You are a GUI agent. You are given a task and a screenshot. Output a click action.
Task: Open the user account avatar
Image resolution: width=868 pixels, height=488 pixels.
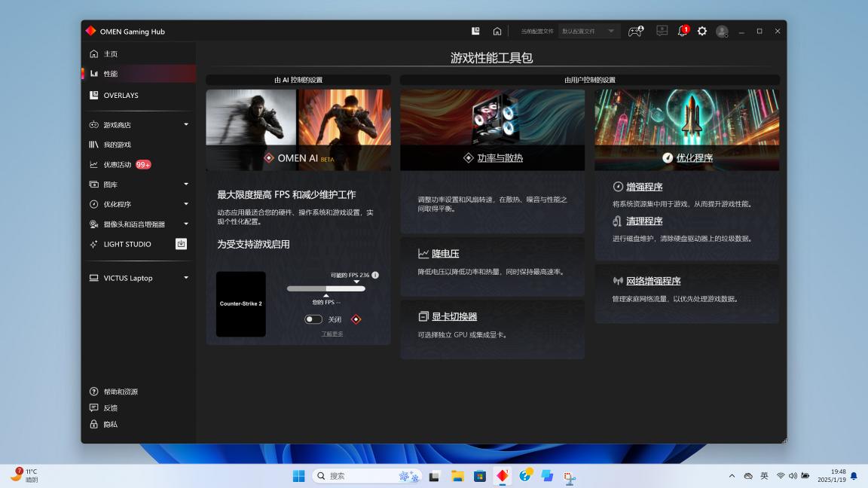pyautogui.click(x=722, y=32)
